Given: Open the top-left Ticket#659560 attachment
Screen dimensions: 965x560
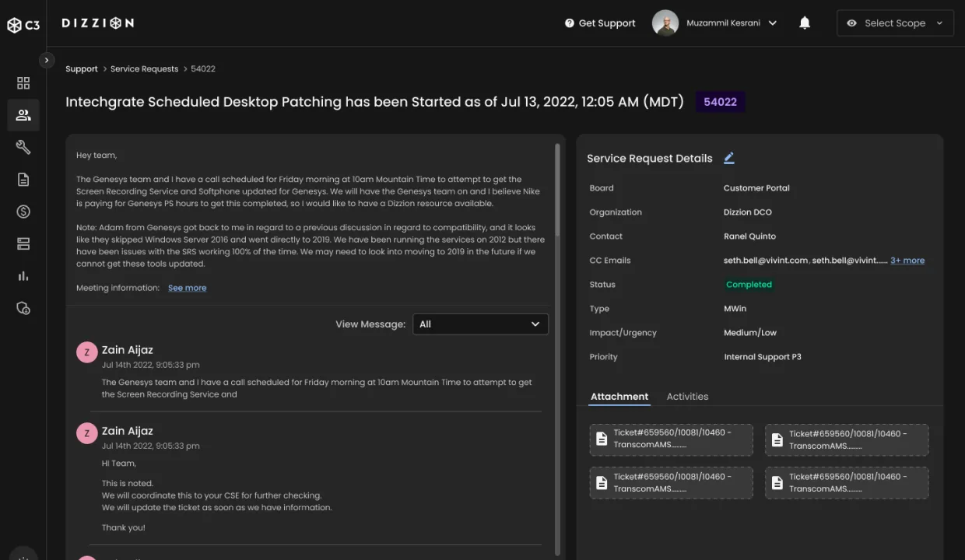Looking at the screenshot, I should [671, 440].
